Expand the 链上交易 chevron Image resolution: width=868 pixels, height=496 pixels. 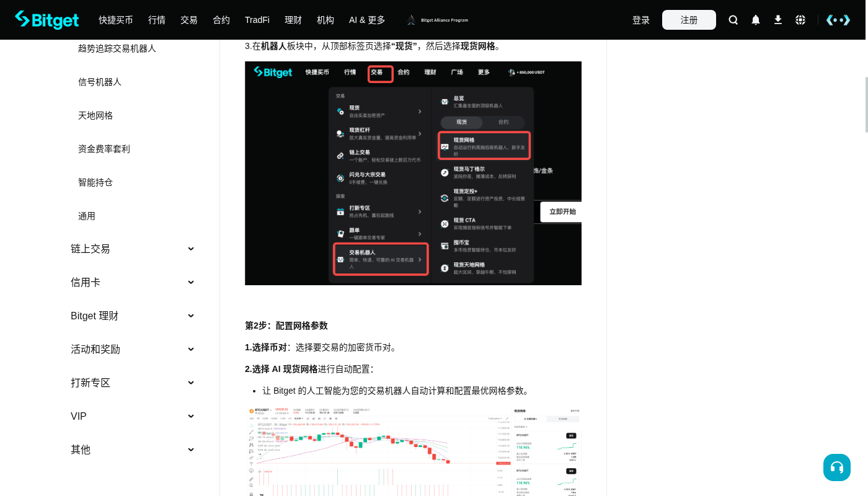click(191, 249)
